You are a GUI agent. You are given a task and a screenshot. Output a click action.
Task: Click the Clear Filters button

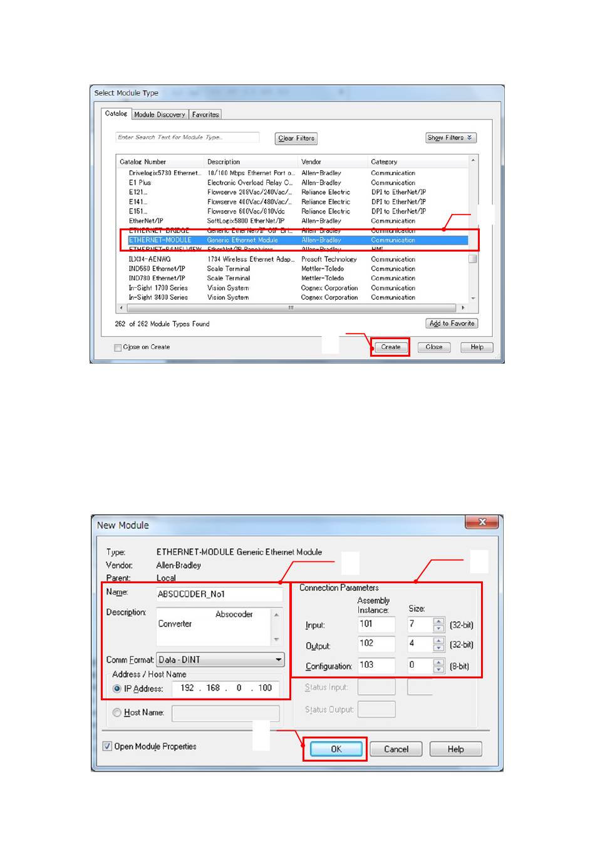pos(296,138)
